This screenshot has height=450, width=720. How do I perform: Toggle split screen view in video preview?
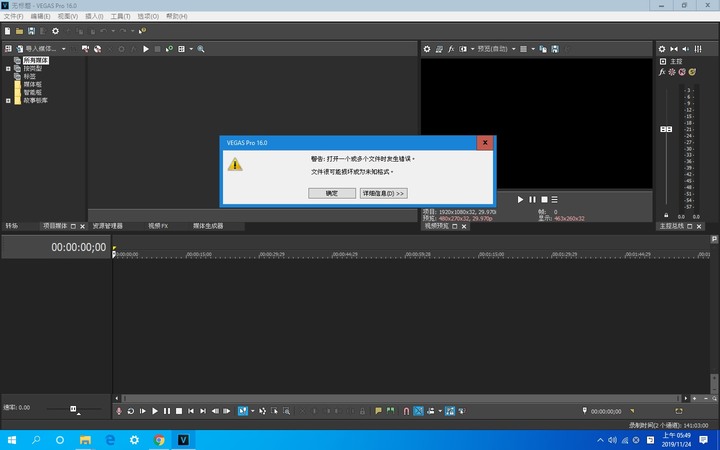coord(463,49)
